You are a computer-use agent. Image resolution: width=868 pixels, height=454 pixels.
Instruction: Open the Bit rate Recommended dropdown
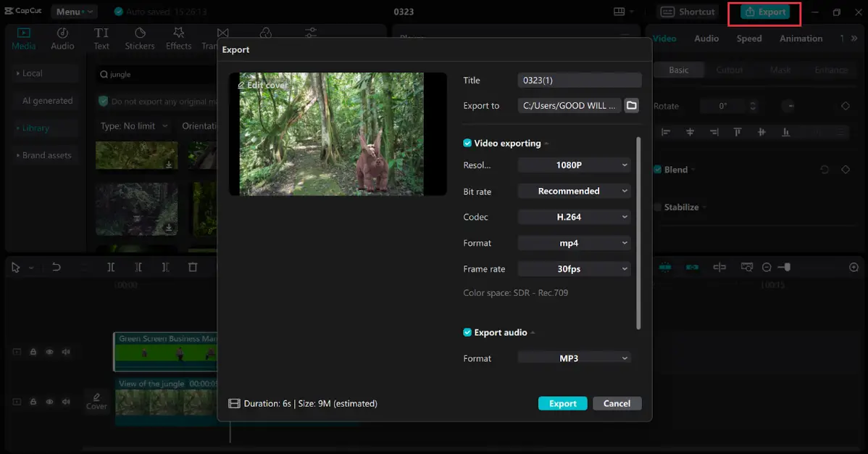(x=574, y=191)
